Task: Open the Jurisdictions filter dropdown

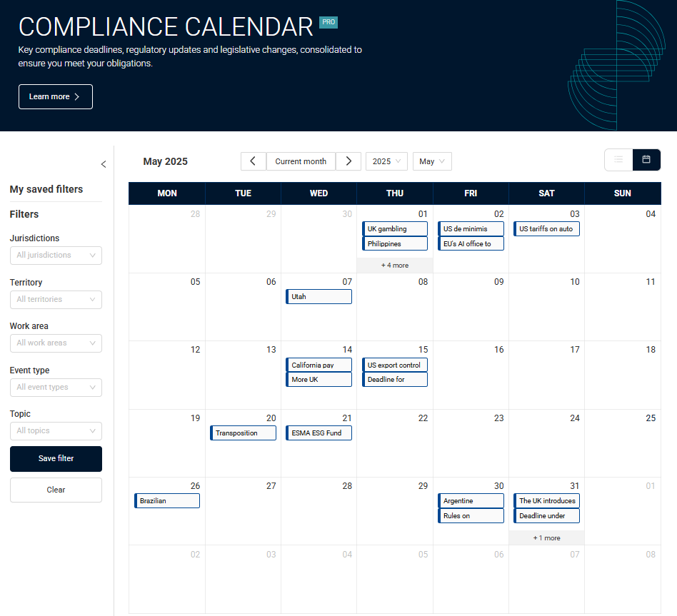Action: (x=56, y=255)
